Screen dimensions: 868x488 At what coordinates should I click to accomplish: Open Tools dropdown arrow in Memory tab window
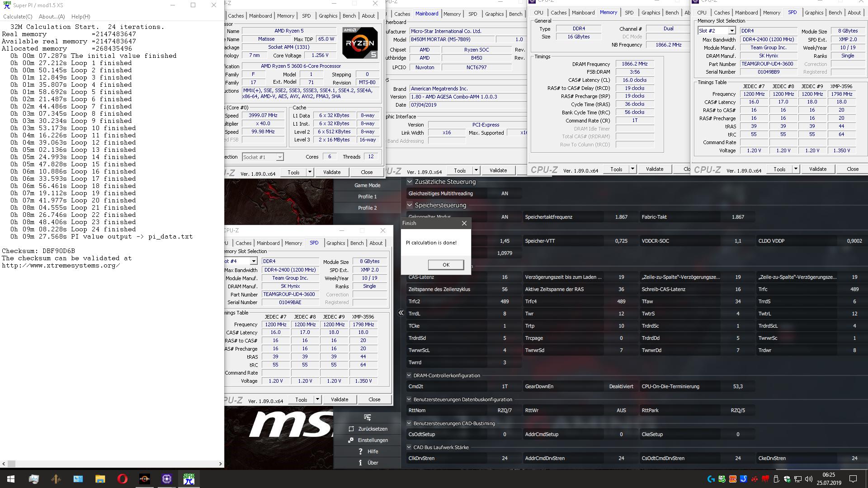pyautogui.click(x=632, y=169)
